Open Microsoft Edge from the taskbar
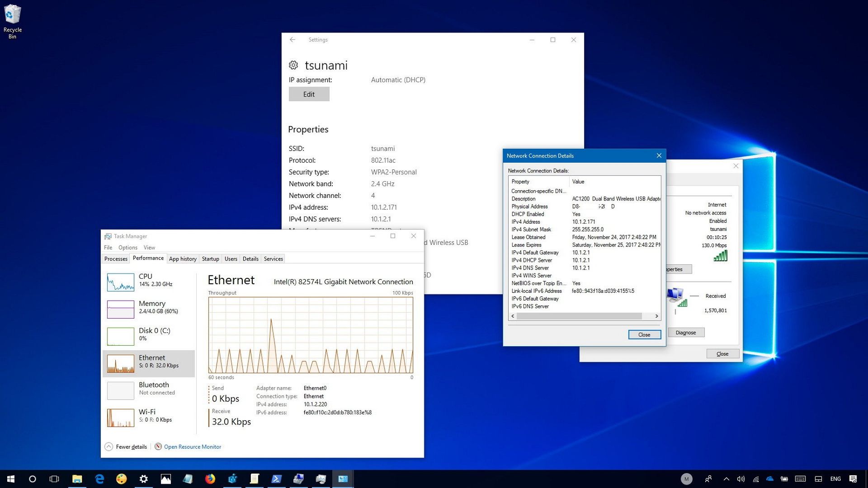 99,479
